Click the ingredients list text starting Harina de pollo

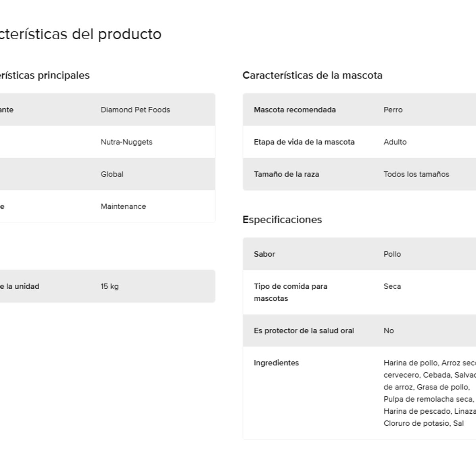coord(428,393)
